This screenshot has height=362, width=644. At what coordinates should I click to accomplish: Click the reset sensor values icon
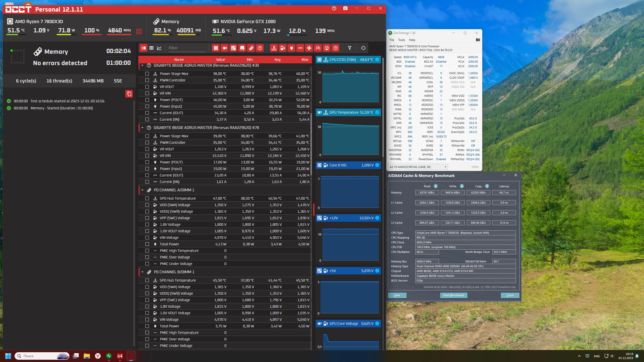tap(363, 48)
